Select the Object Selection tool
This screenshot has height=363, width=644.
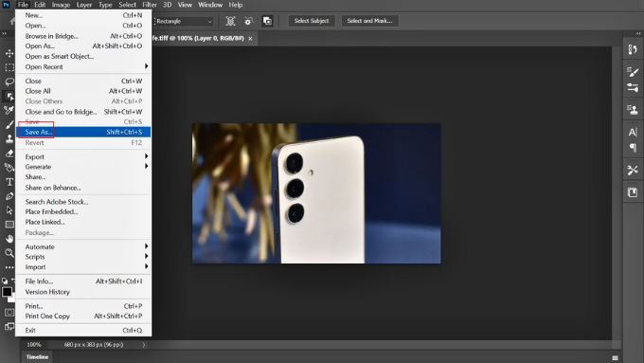coord(9,96)
